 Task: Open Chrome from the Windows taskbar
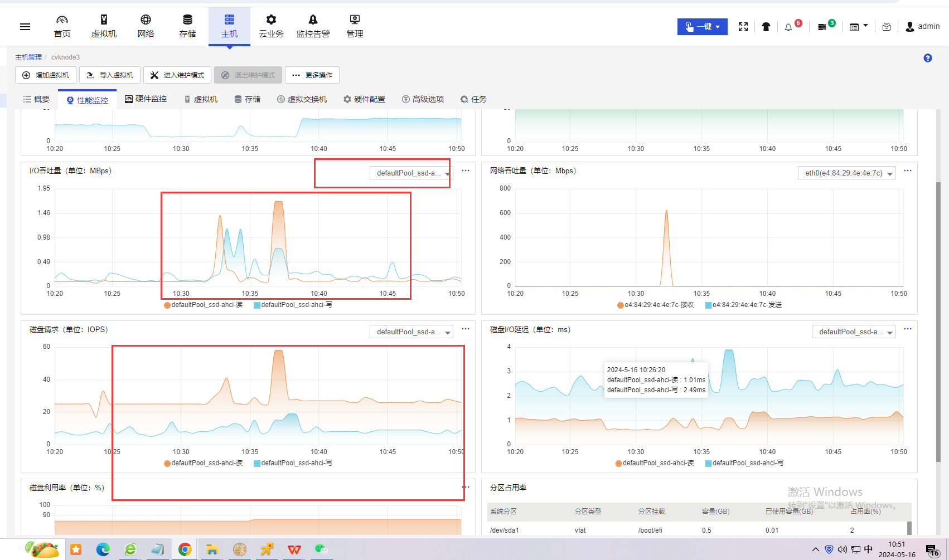pyautogui.click(x=185, y=549)
